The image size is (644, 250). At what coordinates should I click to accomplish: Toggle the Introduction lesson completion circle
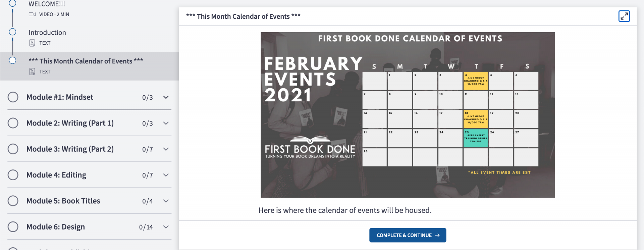pos(13,32)
